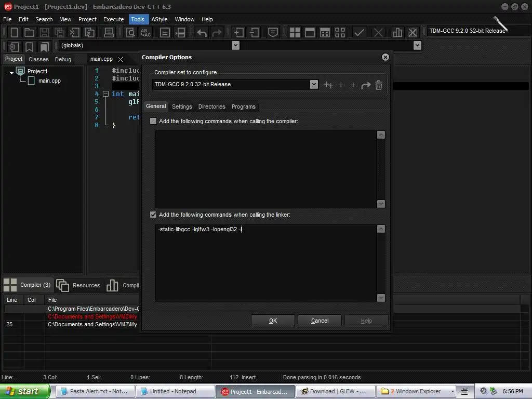Close the Compiler Options dialog
Viewport: 532px width, 399px height.
(385, 57)
